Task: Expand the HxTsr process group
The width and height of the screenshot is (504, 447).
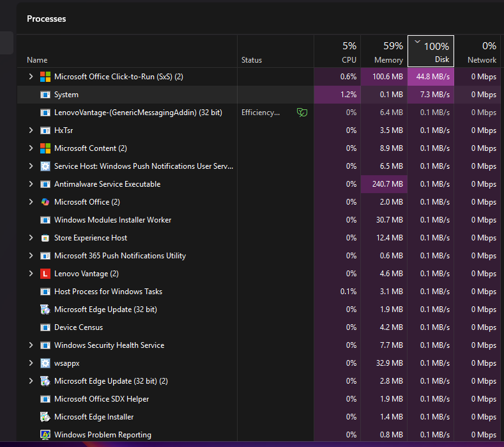Action: 31,130
